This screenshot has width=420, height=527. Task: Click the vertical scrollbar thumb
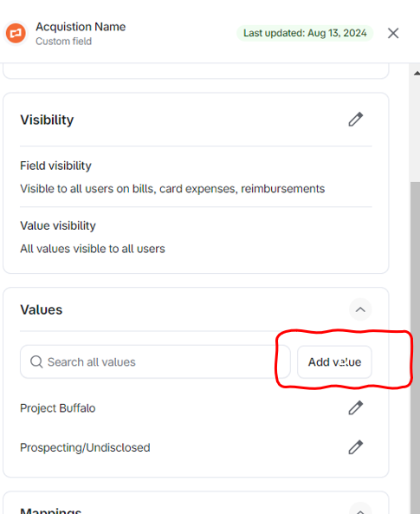pos(416,348)
